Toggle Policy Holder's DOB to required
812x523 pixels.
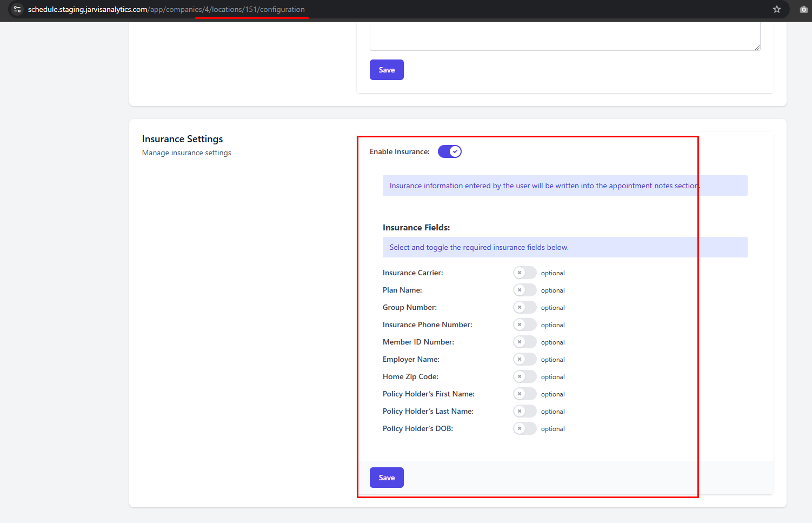(x=525, y=428)
